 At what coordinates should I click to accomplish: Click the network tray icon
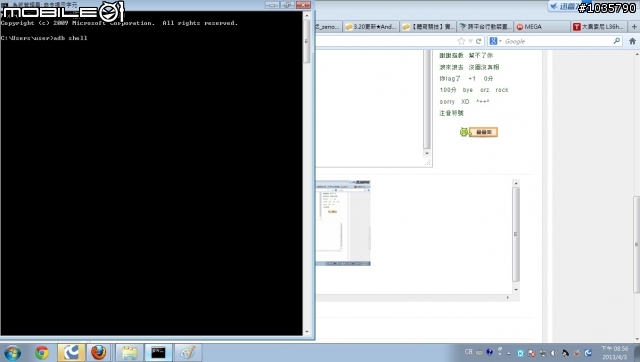click(542, 353)
